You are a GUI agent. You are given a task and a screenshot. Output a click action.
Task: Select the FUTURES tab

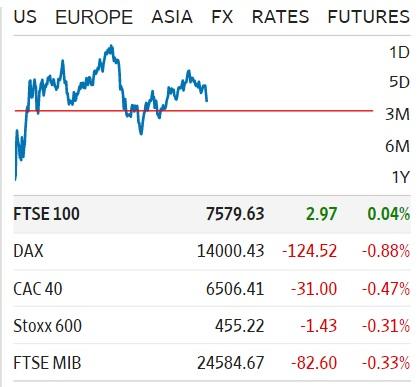pyautogui.click(x=369, y=17)
